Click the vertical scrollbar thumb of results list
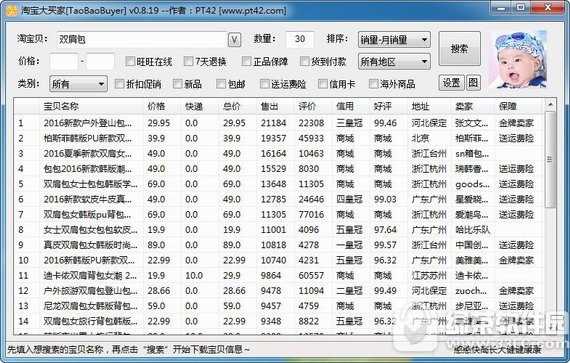 550,159
